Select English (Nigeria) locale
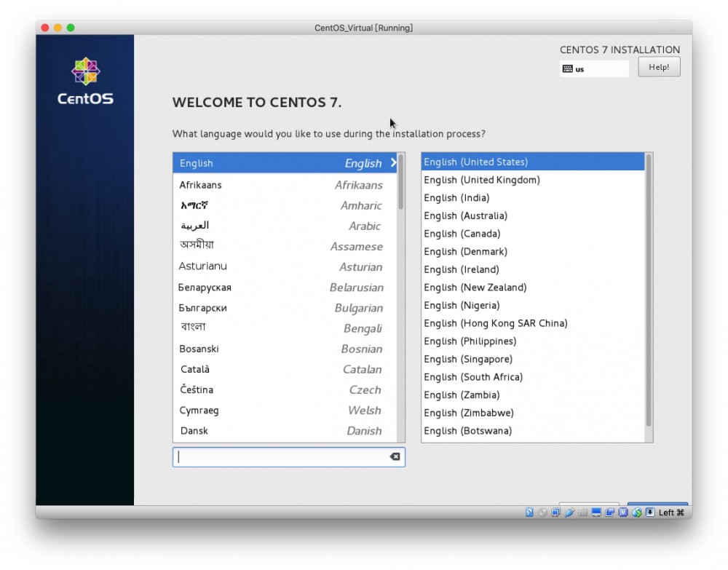Image resolution: width=728 pixels, height=570 pixels. pos(533,305)
